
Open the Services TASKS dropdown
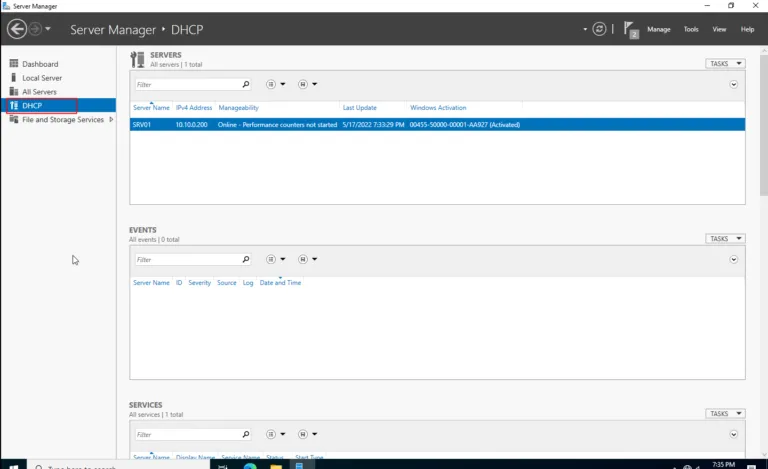click(725, 414)
